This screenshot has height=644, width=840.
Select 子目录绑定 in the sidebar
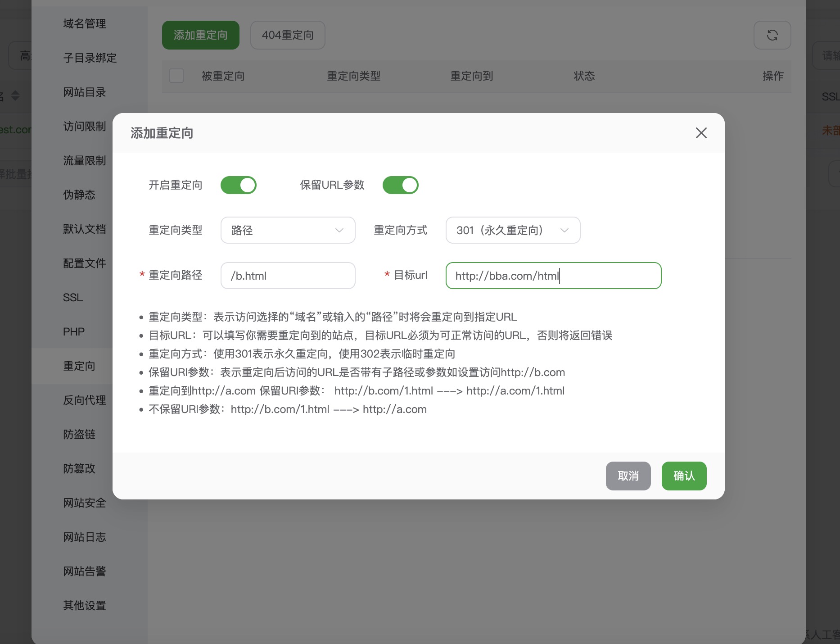[90, 58]
